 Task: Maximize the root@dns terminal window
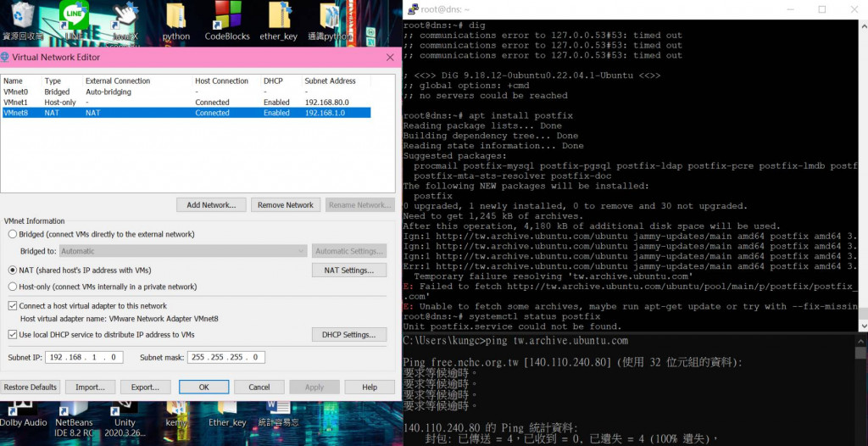(x=822, y=9)
